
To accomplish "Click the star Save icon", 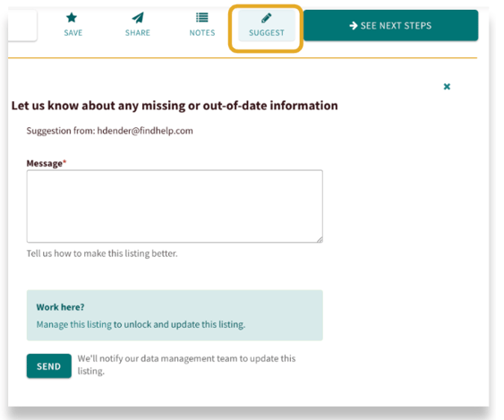I will pyautogui.click(x=72, y=17).
